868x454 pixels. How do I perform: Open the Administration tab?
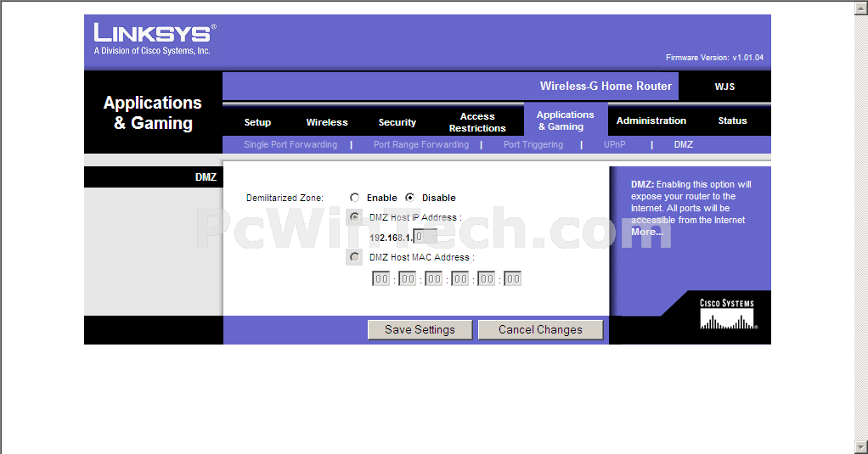[651, 121]
